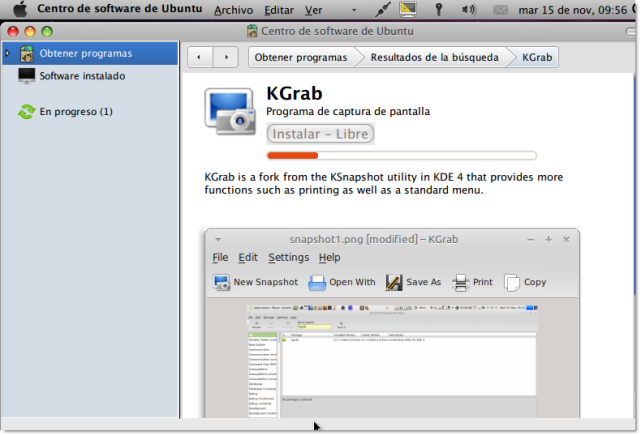Open the Apple menu logo
640x435 pixels.
pyautogui.click(x=20, y=10)
